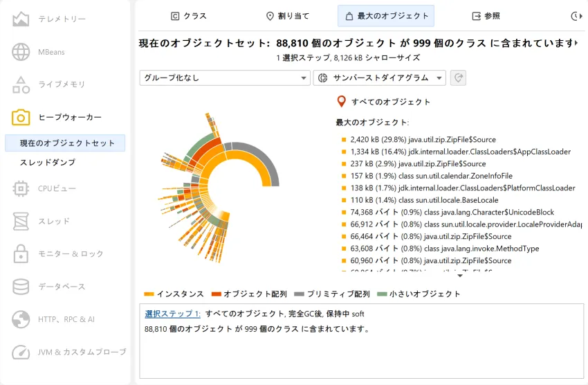Image resolution: width=588 pixels, height=385 pixels.
Task: Click the テレメトリー label in sidebar
Action: [x=62, y=19]
